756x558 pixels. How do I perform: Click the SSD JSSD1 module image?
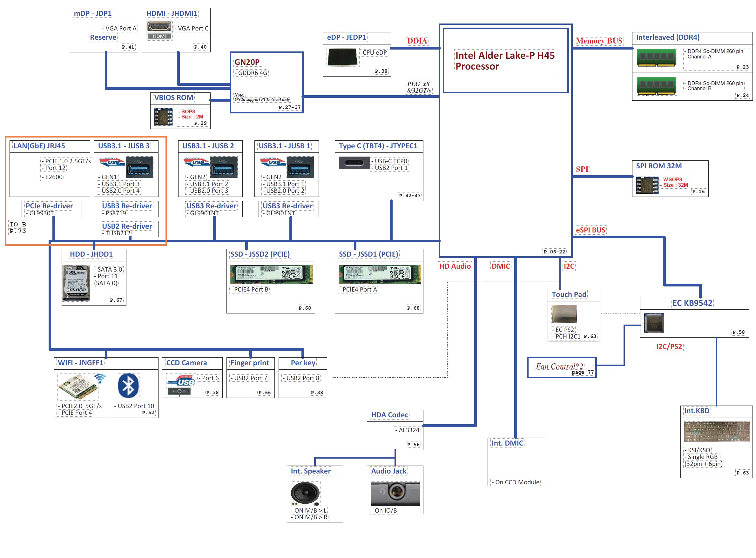click(380, 274)
